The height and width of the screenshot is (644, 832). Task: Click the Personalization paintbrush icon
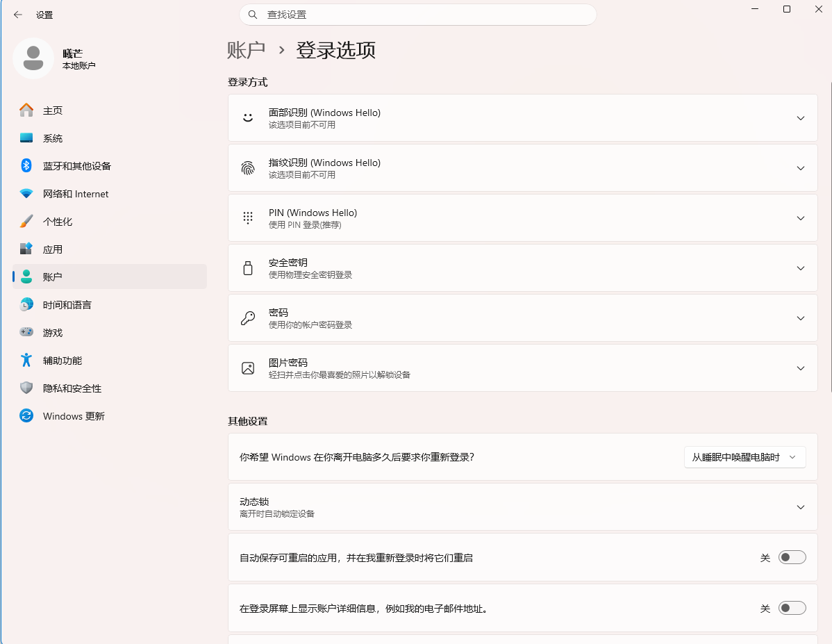click(x=26, y=222)
